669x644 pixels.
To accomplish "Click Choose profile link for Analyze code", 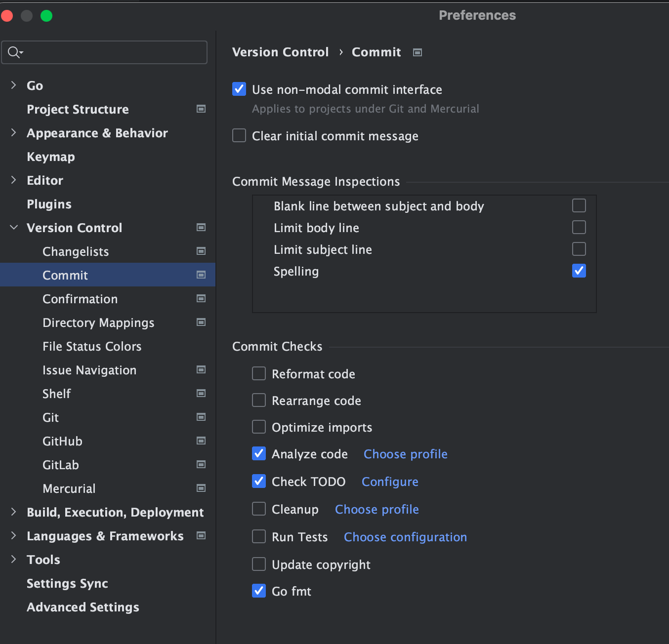I will (406, 454).
